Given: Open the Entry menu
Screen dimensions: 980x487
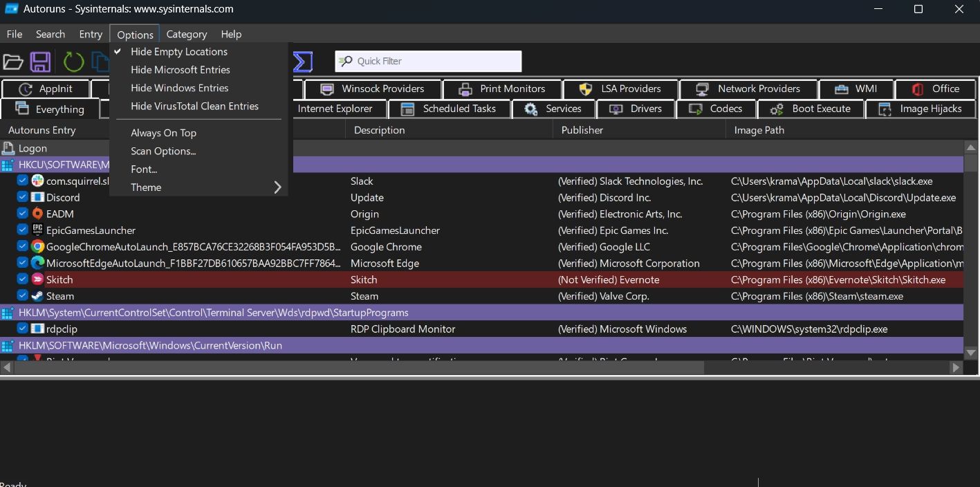Looking at the screenshot, I should coord(91,34).
